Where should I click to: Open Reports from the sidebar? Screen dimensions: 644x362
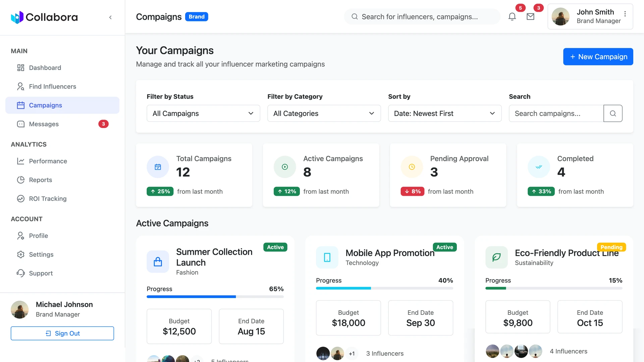pos(62,180)
